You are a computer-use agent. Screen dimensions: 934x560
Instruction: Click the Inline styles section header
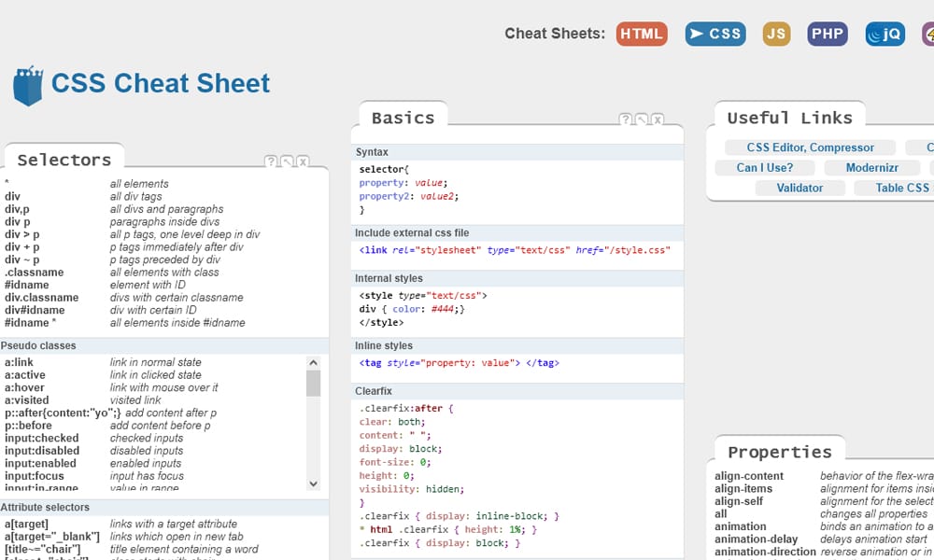(517, 345)
